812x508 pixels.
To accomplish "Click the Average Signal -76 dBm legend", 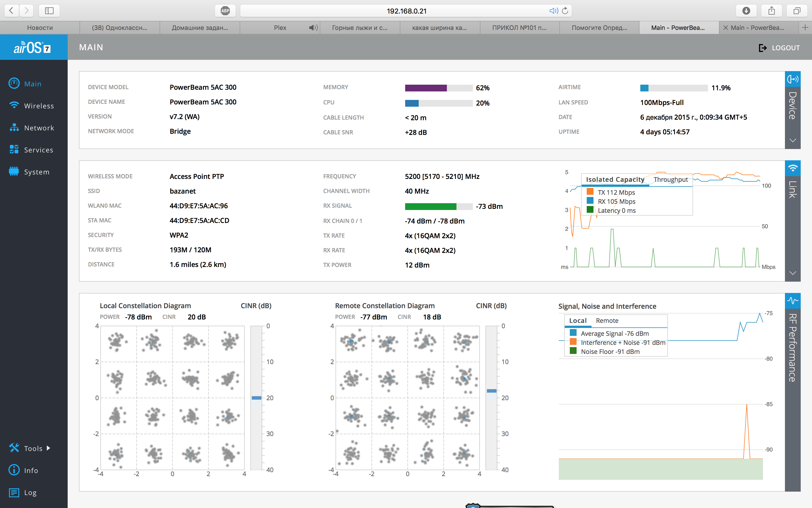I will 615,333.
